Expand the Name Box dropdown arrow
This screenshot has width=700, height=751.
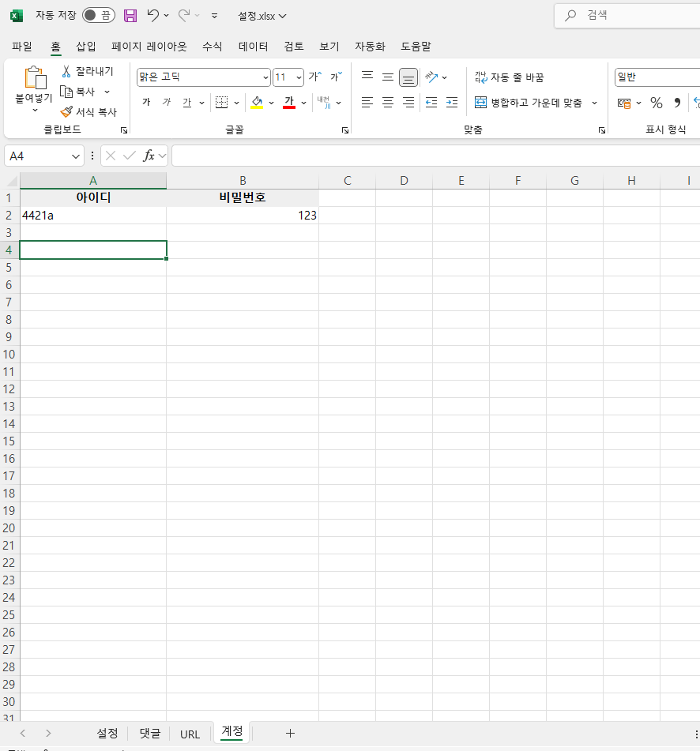[x=77, y=156]
